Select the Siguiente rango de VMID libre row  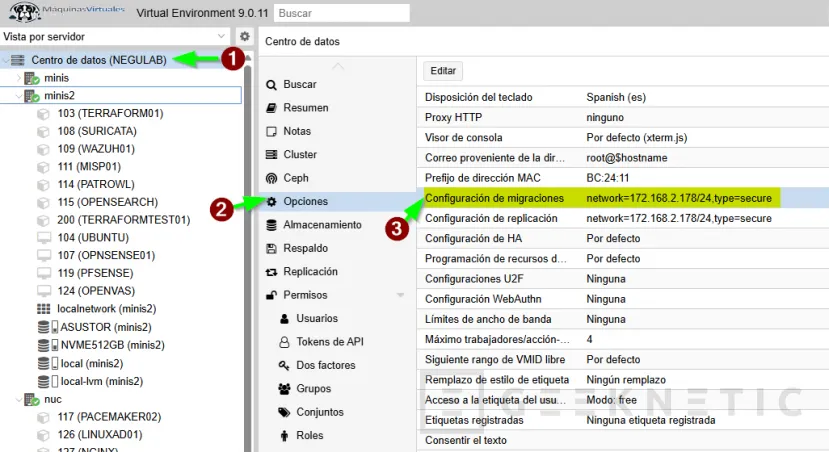point(623,359)
